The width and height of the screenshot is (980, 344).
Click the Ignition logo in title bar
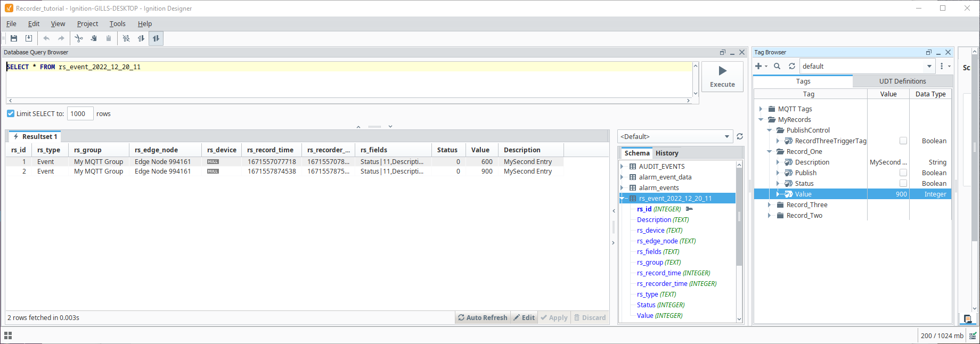tap(9, 8)
